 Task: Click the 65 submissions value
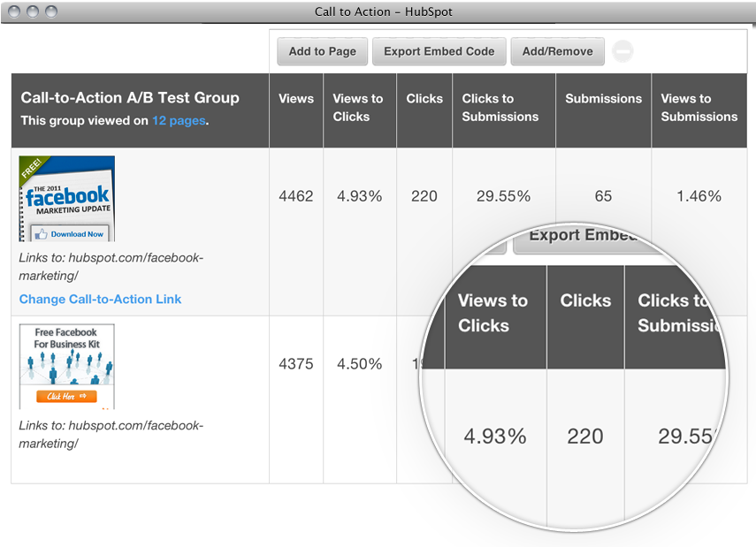click(603, 196)
